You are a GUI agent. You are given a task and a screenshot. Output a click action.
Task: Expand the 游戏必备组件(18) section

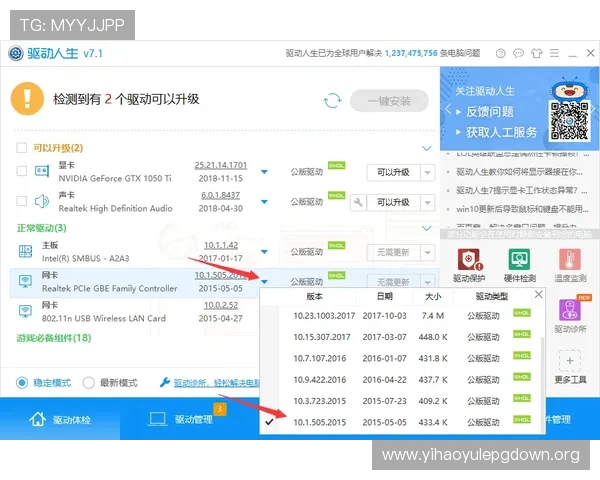[x=54, y=338]
